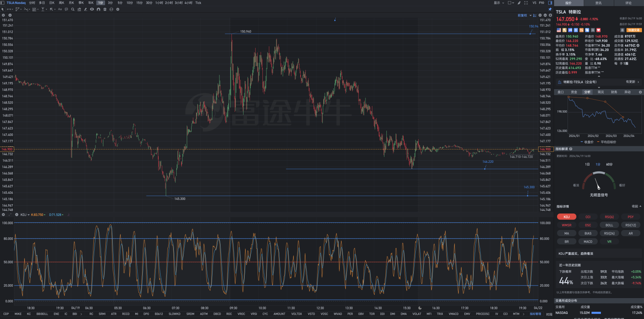Delete drawings with the trash icon
644x319 pixels.
pyautogui.click(x=105, y=9)
